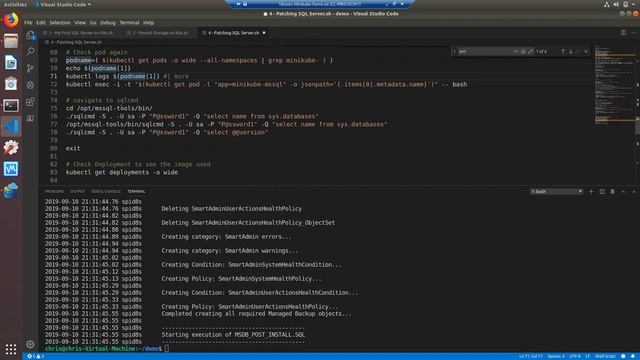Open Ubuntu Software from the dock
This screenshot has width=640, height=360.
(x=11, y=84)
